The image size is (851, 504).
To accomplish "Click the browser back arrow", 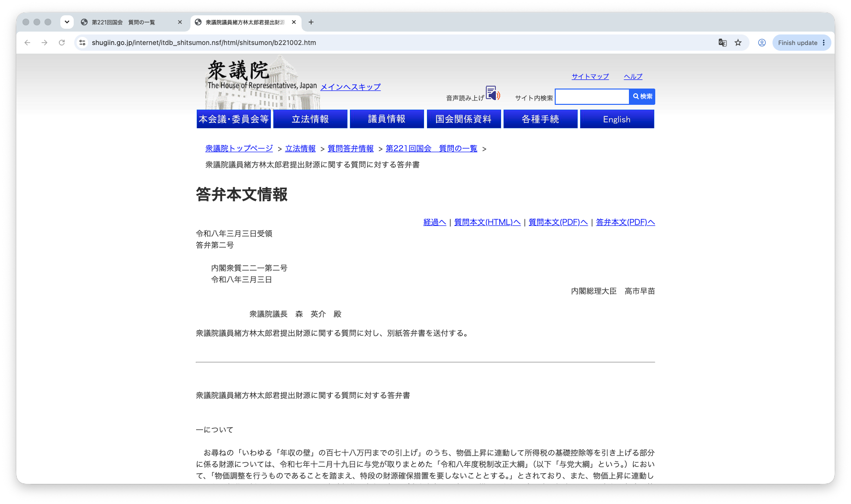I will pos(27,43).
